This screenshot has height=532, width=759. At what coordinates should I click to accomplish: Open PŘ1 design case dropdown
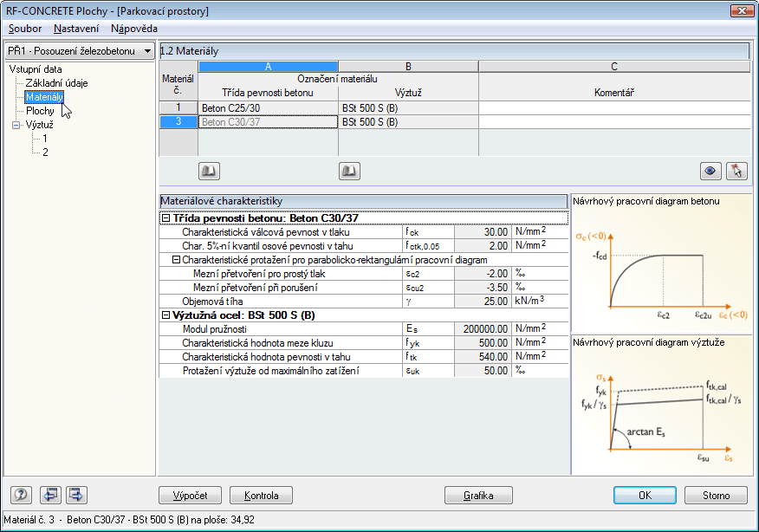tap(80, 51)
